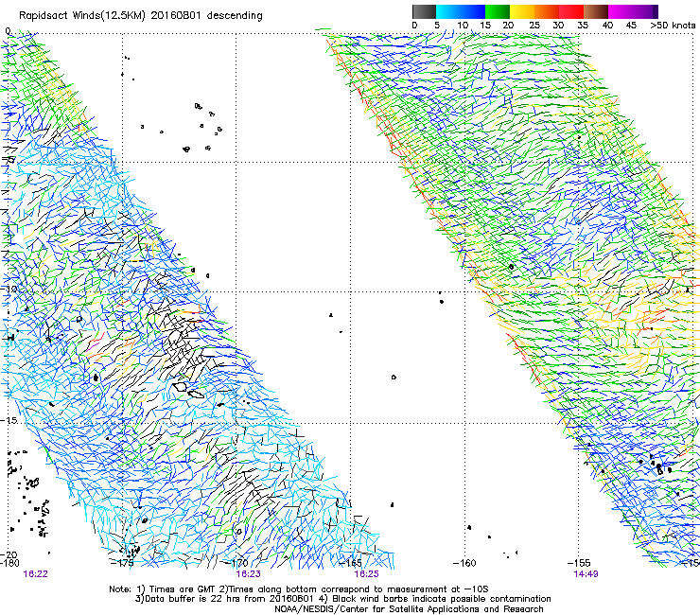Click the '45' label under the color scale
700x615 pixels.
point(631,26)
